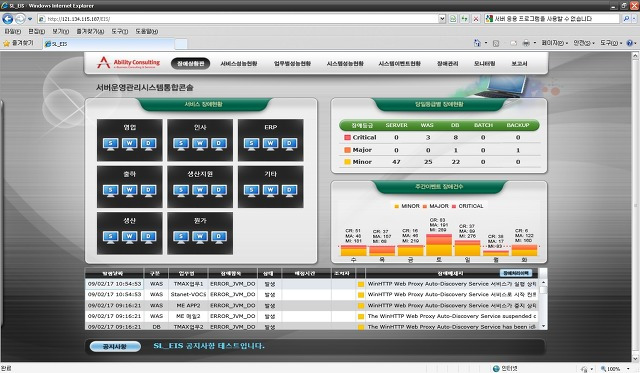
Task: Open the 장애관리 navigation tab
Action: tap(448, 64)
